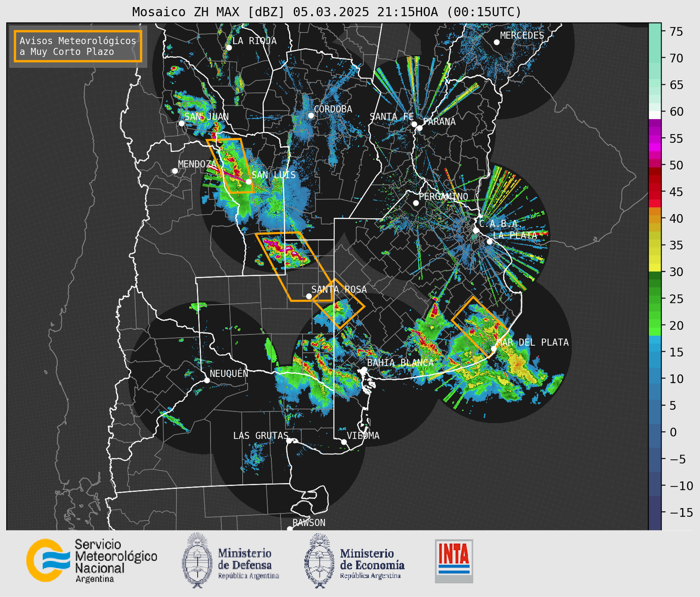Screen dimensions: 700x597
Task: Select the CORDOBA city label
Action: 333,109
